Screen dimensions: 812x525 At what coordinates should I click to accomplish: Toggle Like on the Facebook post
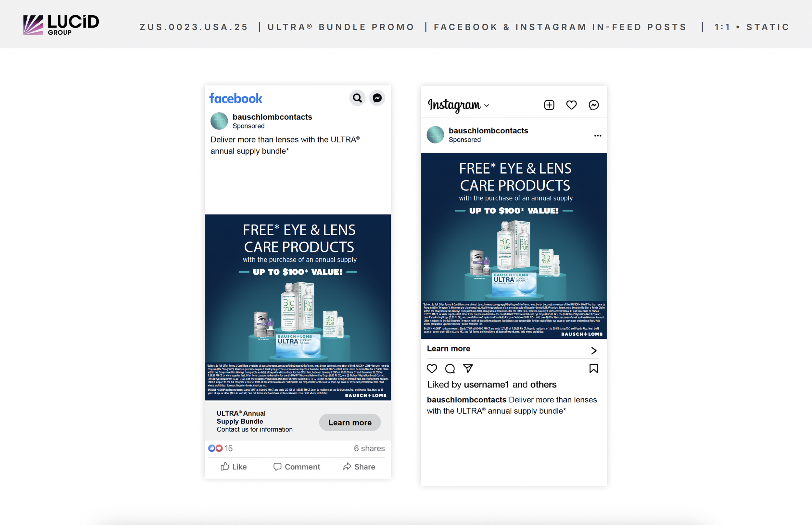[x=234, y=467]
